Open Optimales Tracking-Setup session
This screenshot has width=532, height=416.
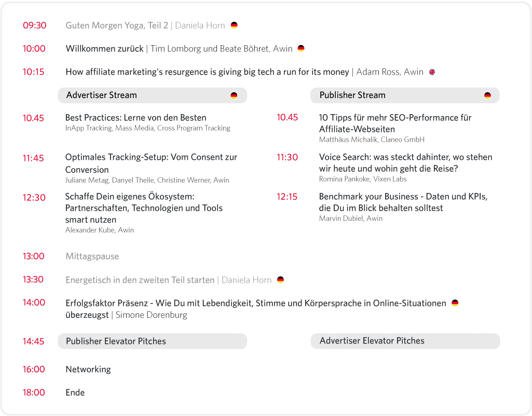click(151, 163)
